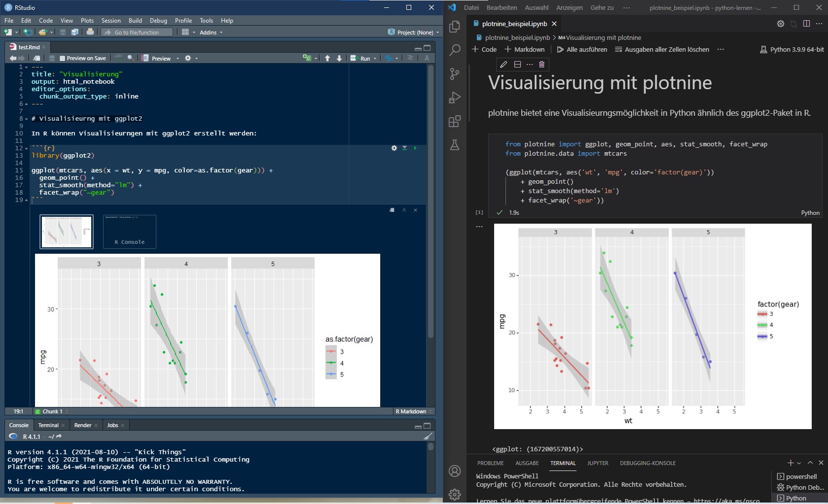Open the Search view in VS Code
Screen dimensions: 828x504
[x=455, y=50]
